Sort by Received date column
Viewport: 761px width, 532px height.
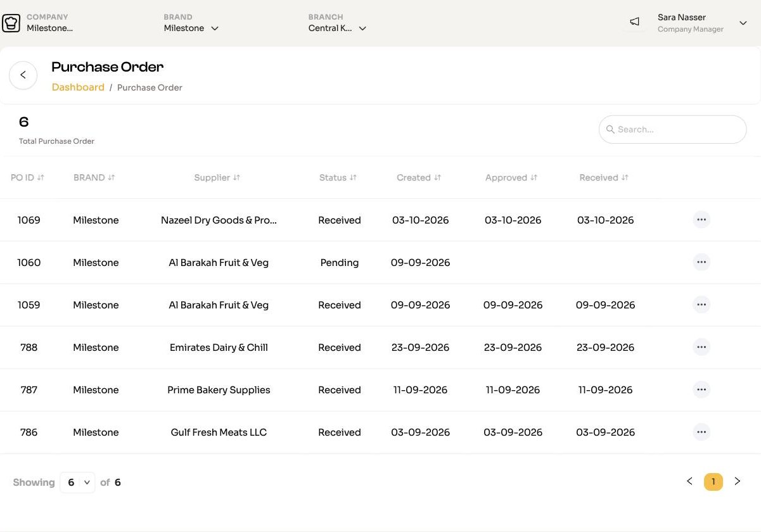point(625,178)
